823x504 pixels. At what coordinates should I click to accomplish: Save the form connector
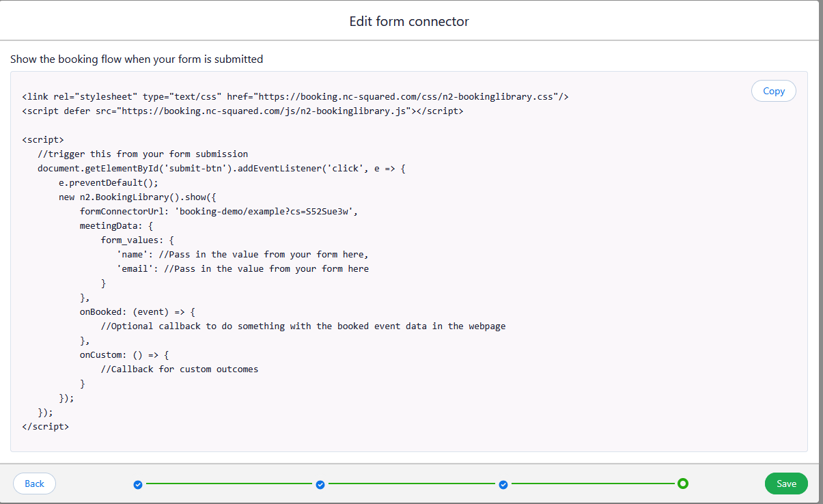786,484
